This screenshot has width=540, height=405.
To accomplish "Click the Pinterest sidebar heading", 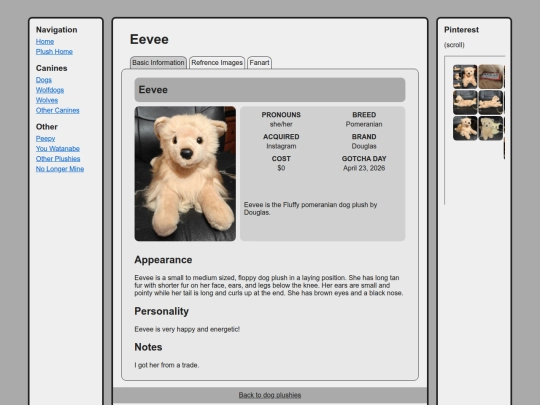I will tap(461, 30).
